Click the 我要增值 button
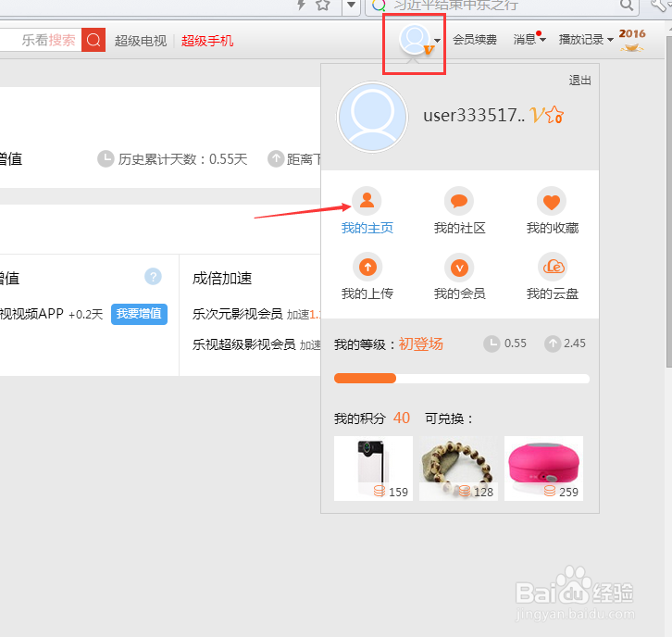 point(139,314)
